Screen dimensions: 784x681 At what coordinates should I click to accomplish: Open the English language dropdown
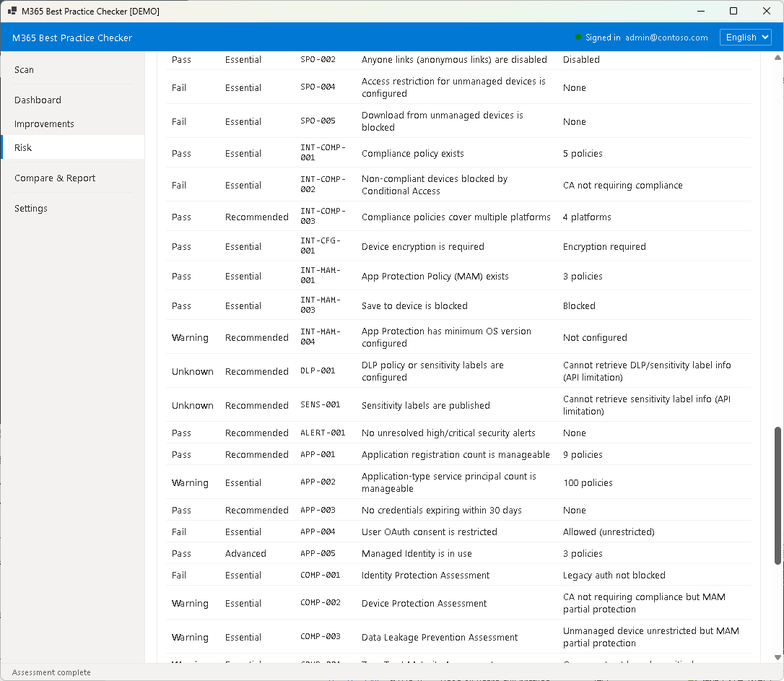coord(745,38)
